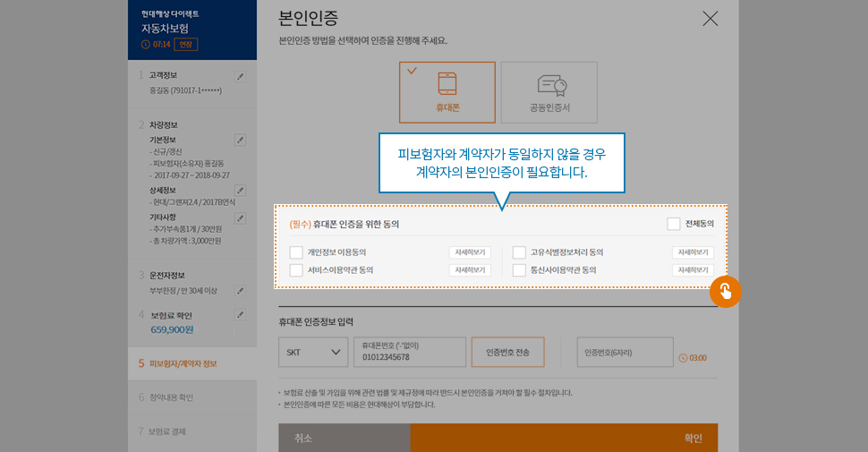Click edit pencil icon beside 상세정보
868x452 pixels.
[x=240, y=191]
